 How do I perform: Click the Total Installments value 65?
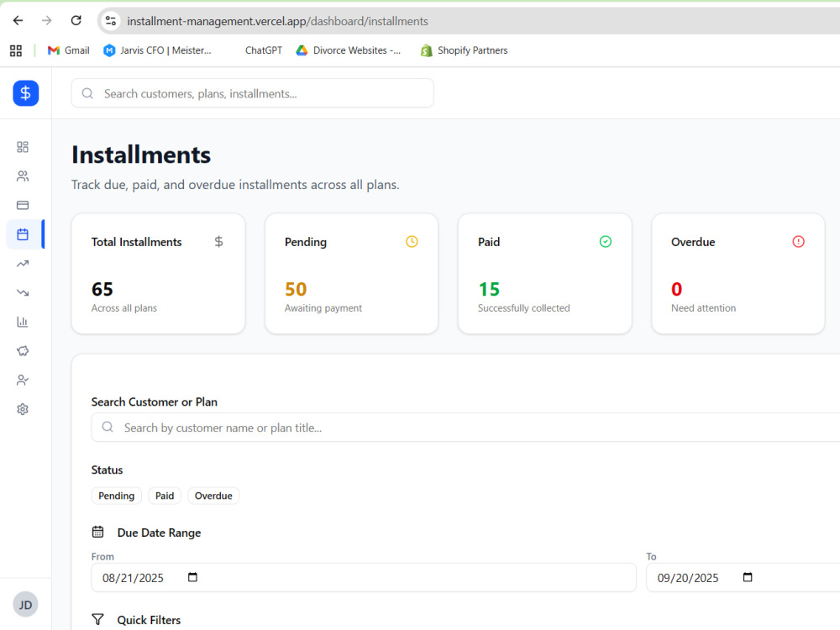coord(102,289)
